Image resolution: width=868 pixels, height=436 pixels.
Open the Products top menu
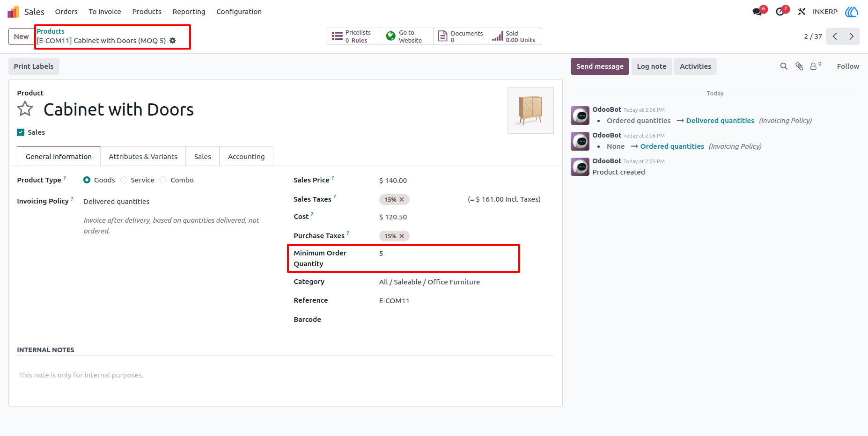pos(147,12)
